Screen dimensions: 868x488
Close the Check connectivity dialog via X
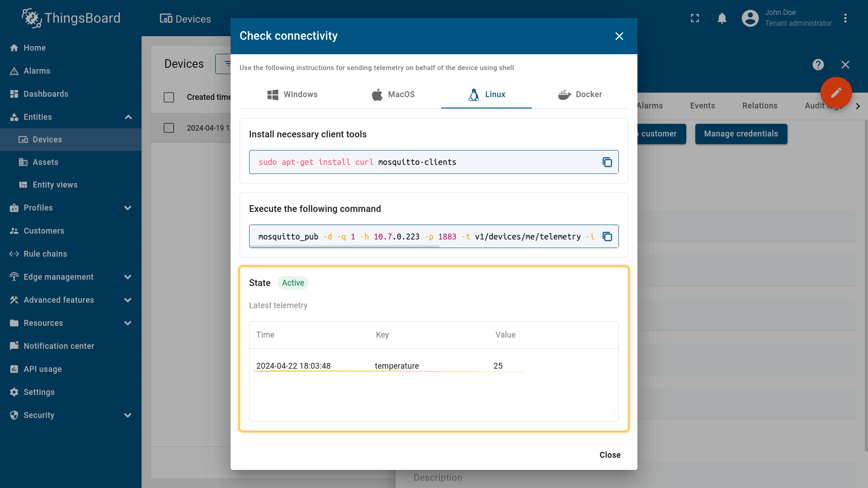click(619, 36)
